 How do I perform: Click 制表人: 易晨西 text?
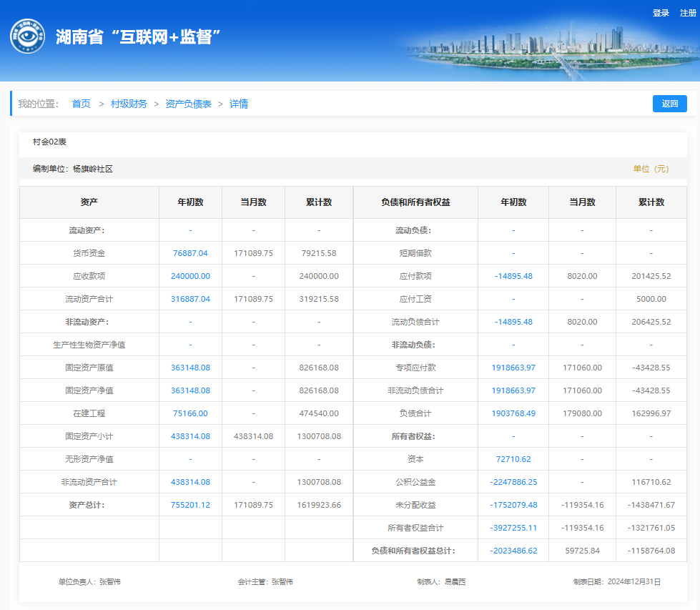(441, 582)
